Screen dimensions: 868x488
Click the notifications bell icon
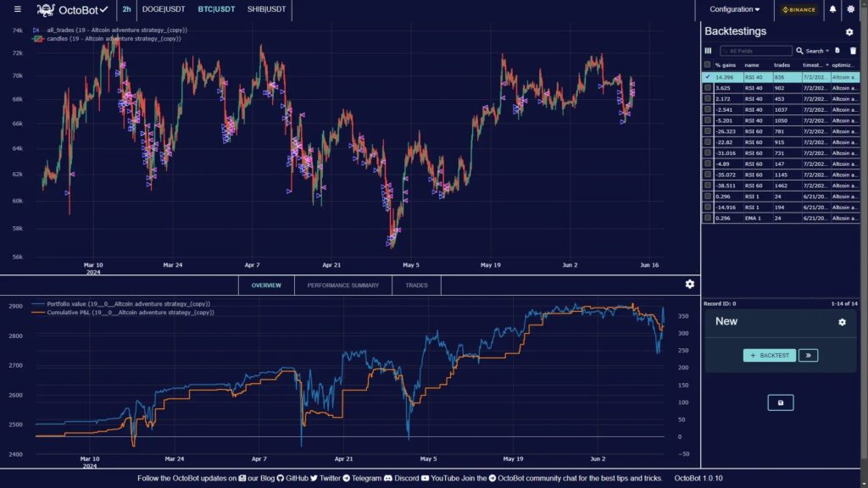832,9
